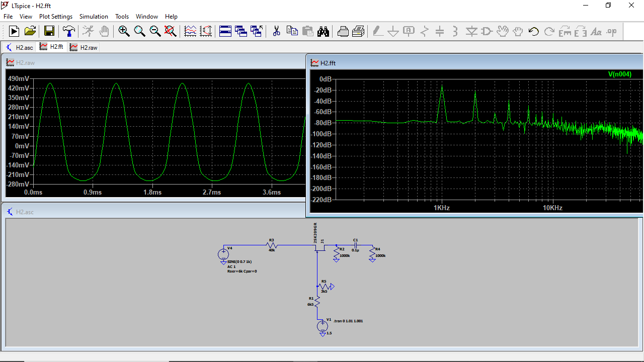The image size is (644, 362).
Task: Click the New Schematic toolbar icon
Action: click(14, 31)
